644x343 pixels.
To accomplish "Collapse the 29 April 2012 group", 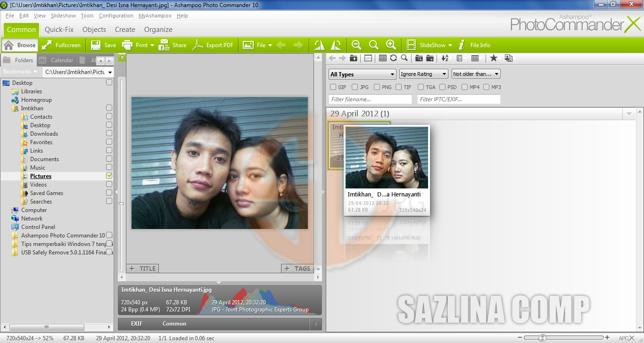I will coord(629,114).
